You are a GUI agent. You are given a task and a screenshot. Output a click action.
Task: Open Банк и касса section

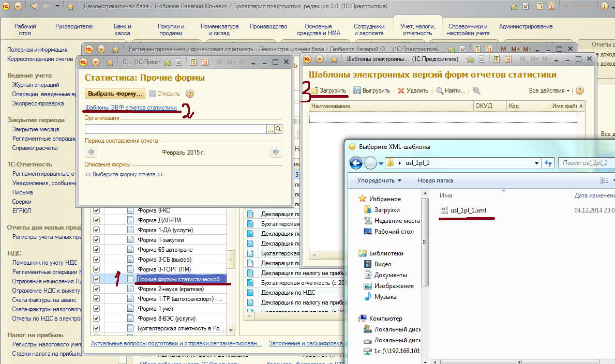click(x=123, y=30)
